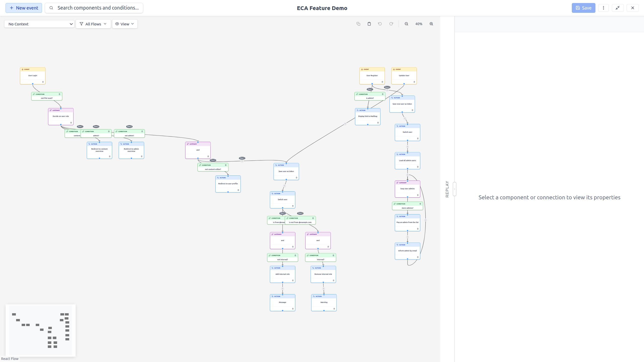Create a New event
The image size is (644, 362).
coord(23,8)
